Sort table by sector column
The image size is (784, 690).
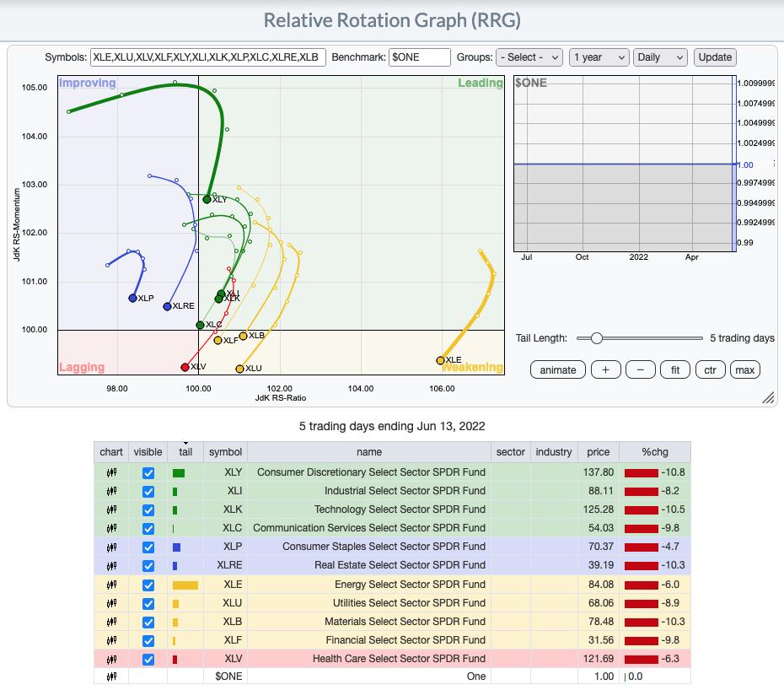[511, 452]
